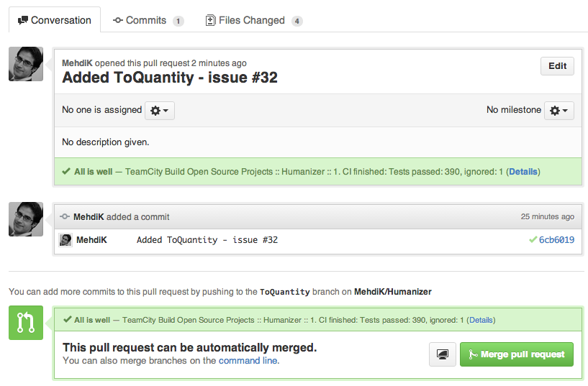Open the command line merge instructions link
The height and width of the screenshot is (386, 588).
click(248, 361)
